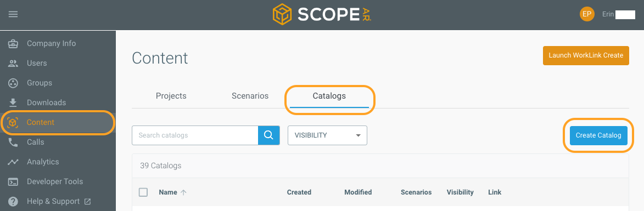Viewport: 644px width, 211px height.
Task: Open the hamburger navigation menu
Action: pyautogui.click(x=13, y=14)
